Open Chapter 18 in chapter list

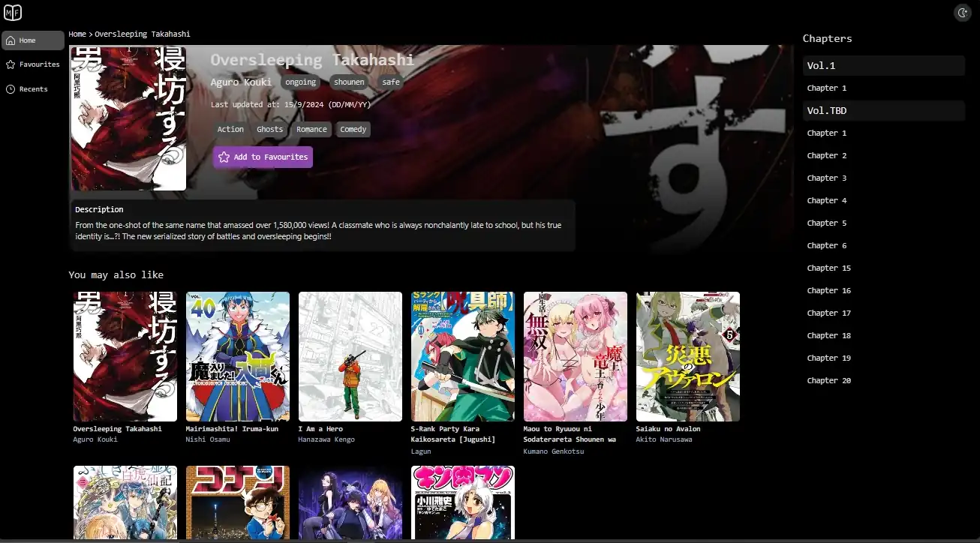pyautogui.click(x=829, y=335)
